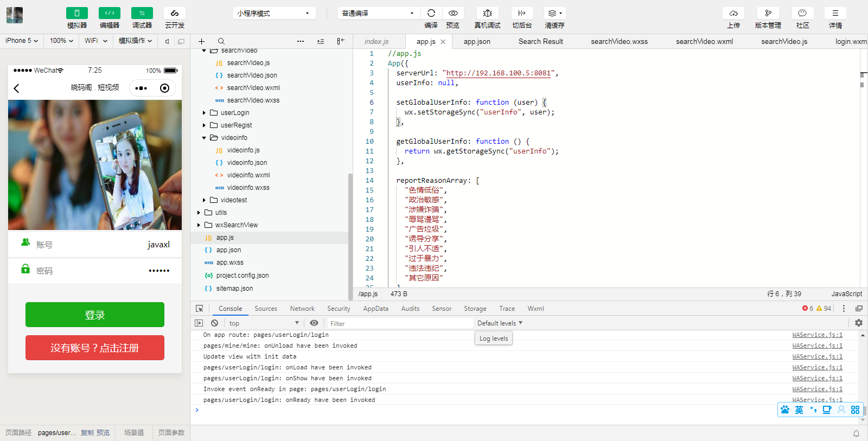Screen dimensions: 868x441
Task: Hide the file tree sidebar icon
Action: (x=340, y=41)
